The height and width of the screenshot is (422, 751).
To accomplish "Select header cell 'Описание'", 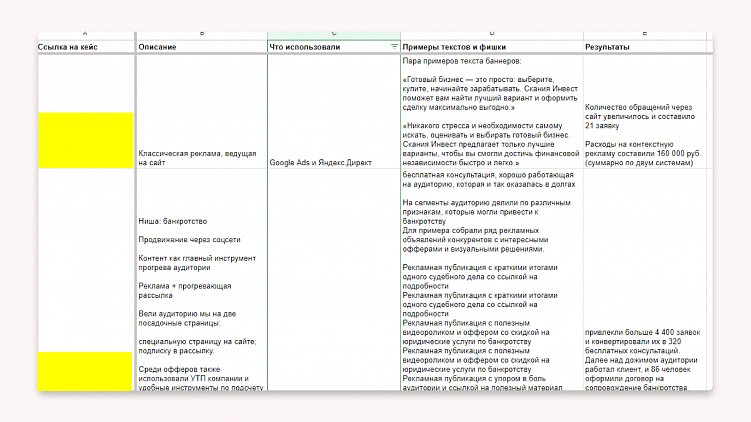I will pos(202,47).
